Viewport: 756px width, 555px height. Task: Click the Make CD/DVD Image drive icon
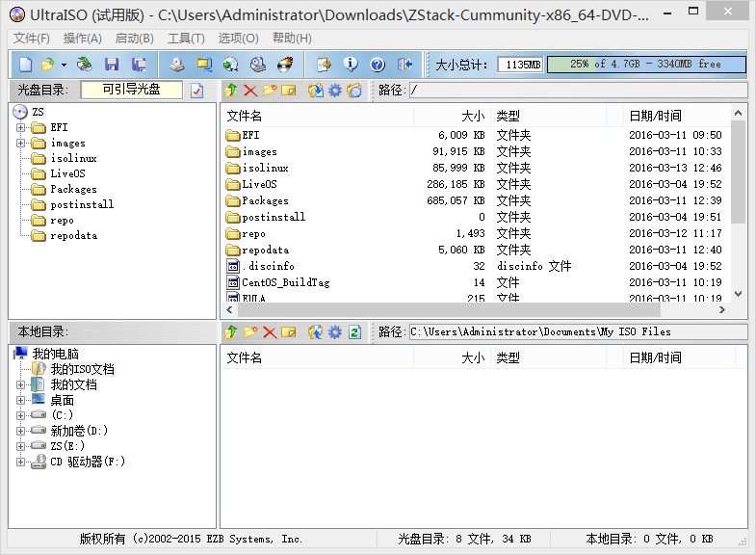[177, 65]
